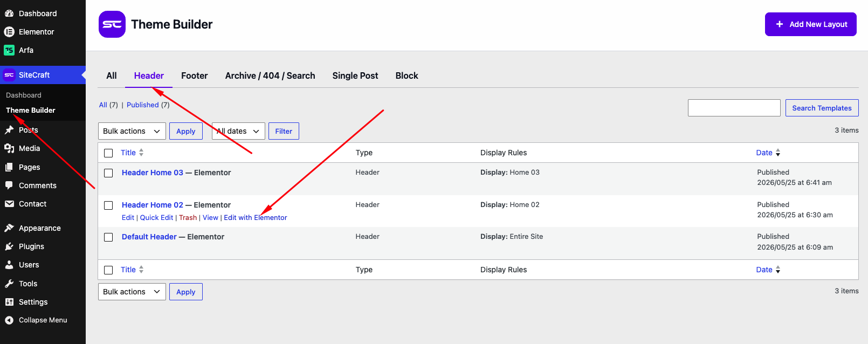Open the top Bulk actions dropdown

(x=132, y=131)
